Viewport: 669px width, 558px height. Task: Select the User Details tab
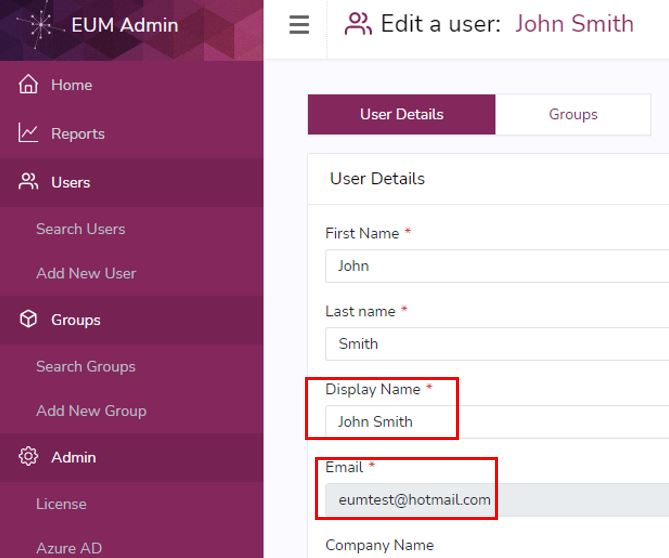401,114
